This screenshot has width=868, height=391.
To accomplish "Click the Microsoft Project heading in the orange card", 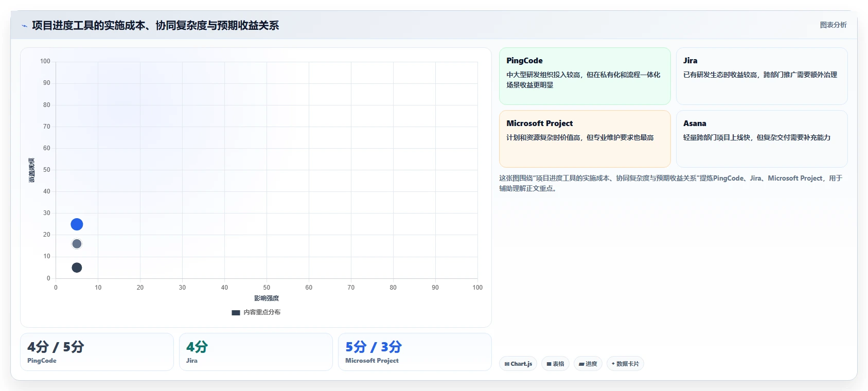I will 539,123.
